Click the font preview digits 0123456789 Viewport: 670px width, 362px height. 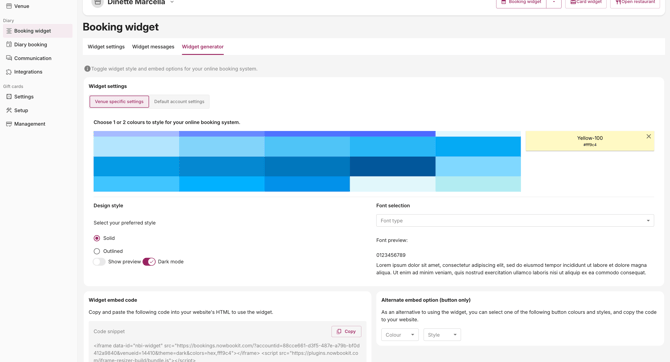391,255
